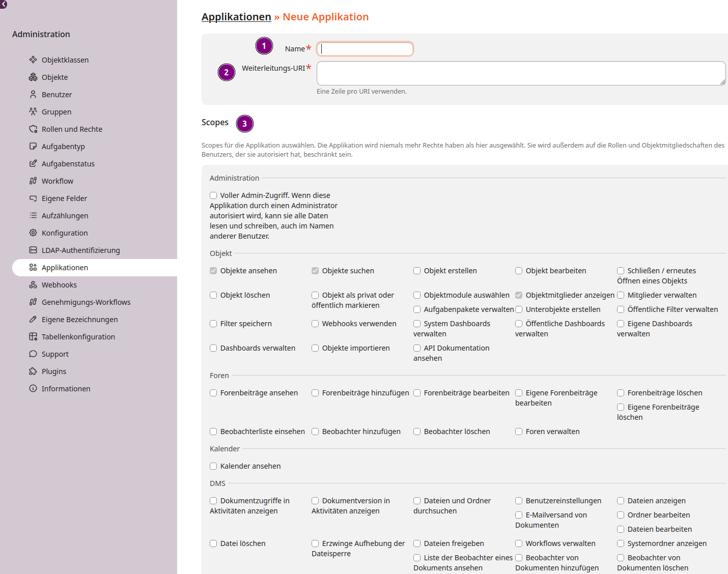This screenshot has width=728, height=574.
Task: Click the Tabellenkonfiguration table icon
Action: pyautogui.click(x=33, y=336)
